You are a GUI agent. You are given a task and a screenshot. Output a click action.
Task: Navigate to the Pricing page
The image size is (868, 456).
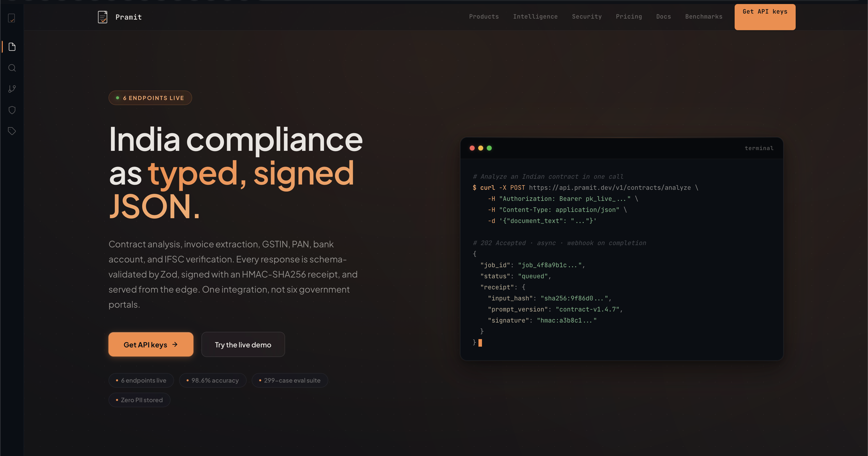click(x=629, y=17)
